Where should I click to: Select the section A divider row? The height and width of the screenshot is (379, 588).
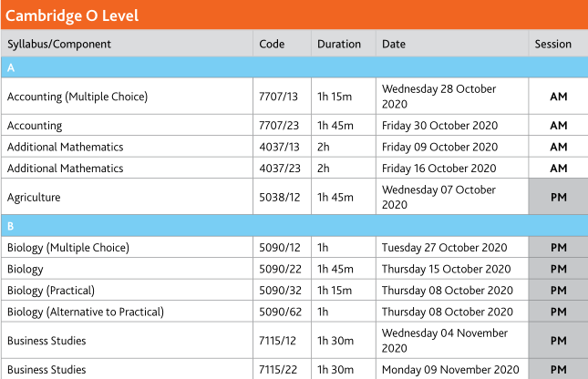294,67
